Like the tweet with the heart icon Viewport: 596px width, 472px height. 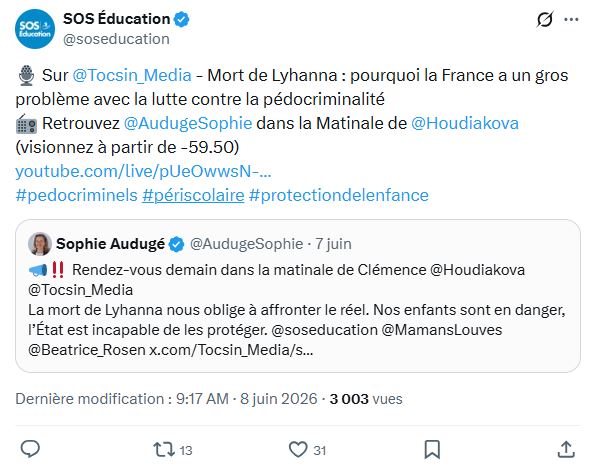pos(298,450)
